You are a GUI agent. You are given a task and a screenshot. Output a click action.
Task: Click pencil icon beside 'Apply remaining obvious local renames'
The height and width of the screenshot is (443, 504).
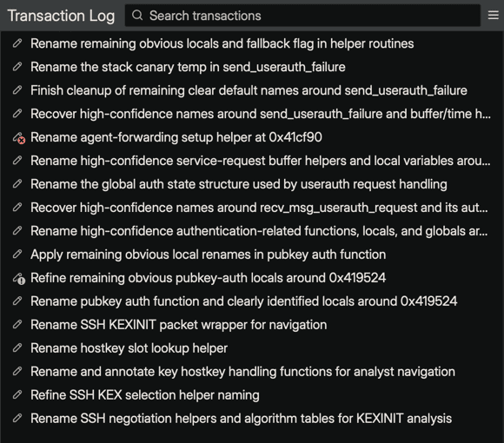point(17,255)
